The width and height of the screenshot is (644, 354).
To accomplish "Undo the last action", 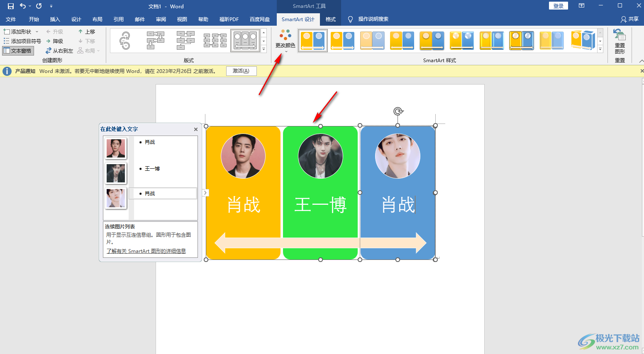I will pos(22,6).
